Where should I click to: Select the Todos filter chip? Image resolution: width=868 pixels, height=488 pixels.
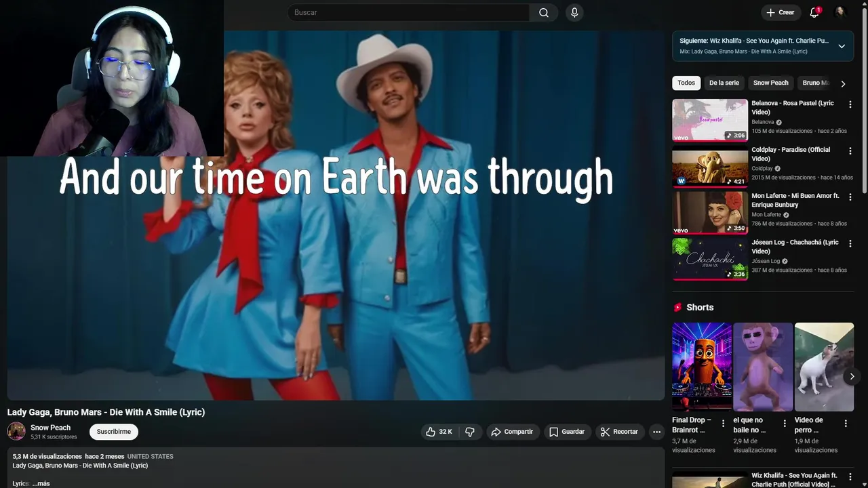point(686,83)
